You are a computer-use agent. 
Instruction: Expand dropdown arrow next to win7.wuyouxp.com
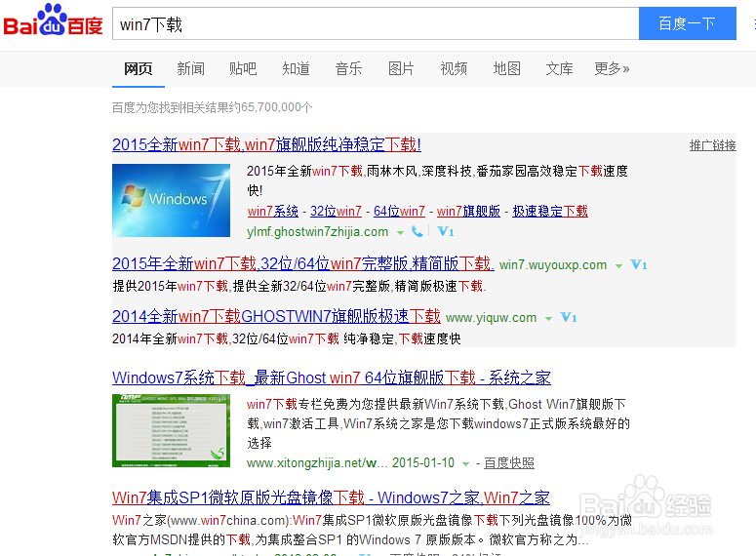click(x=618, y=265)
